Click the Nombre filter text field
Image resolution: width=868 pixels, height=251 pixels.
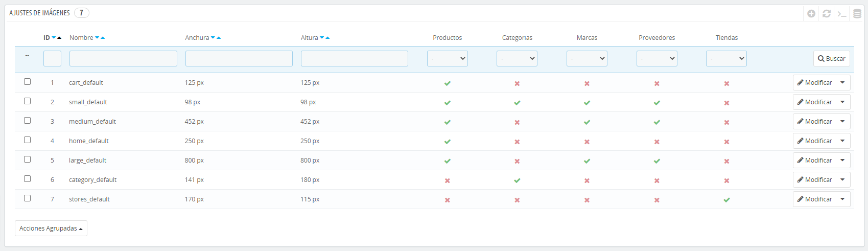point(123,59)
